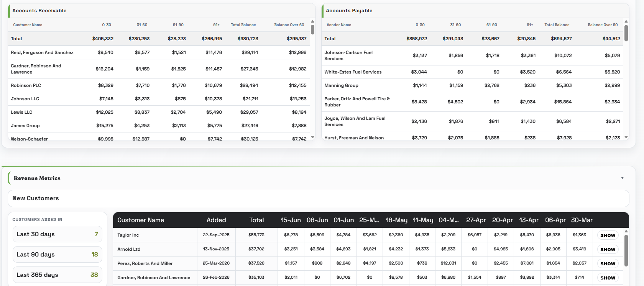This screenshot has height=286, width=644.
Task: Click the 08-Jun column header
Action: point(317,220)
